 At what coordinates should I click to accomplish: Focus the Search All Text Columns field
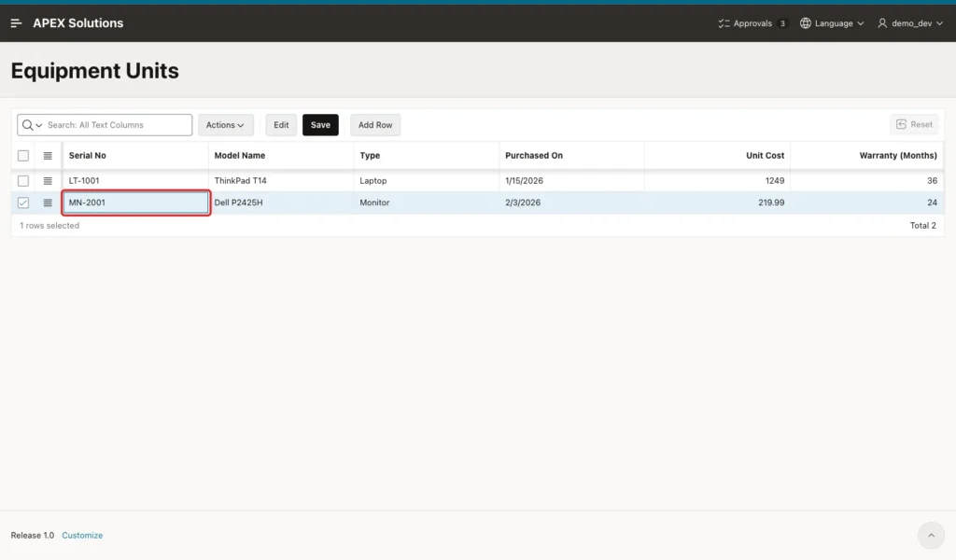tap(119, 125)
